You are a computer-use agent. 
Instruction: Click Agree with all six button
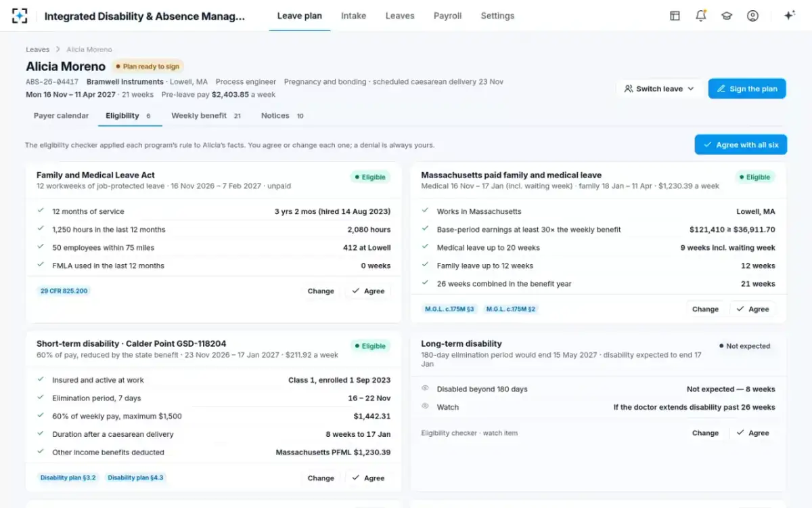[x=740, y=145]
